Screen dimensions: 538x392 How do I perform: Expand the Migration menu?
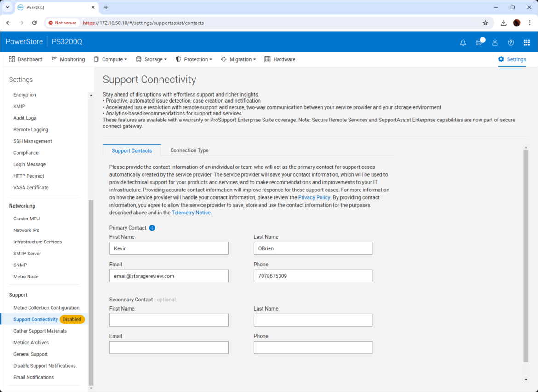tap(239, 59)
